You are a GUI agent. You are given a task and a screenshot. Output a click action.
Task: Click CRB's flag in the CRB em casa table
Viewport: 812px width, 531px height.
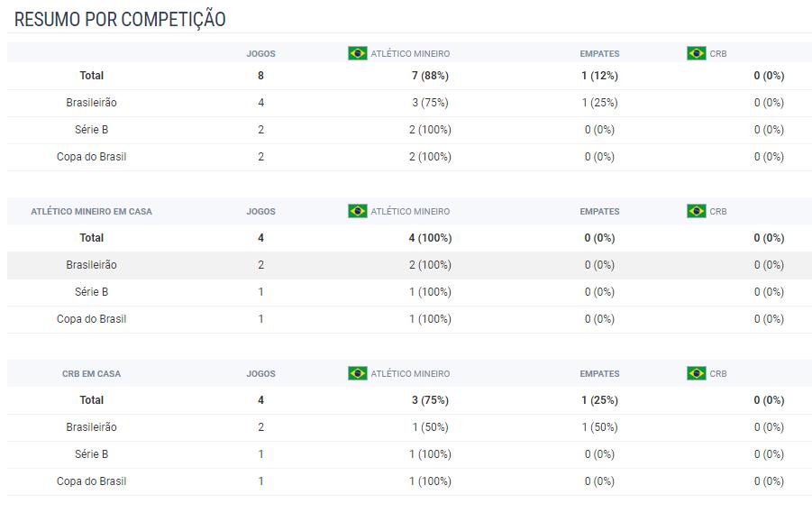click(x=696, y=373)
